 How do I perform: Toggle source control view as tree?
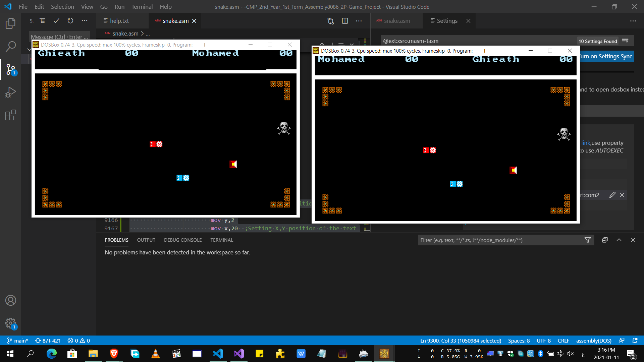click(x=42, y=21)
